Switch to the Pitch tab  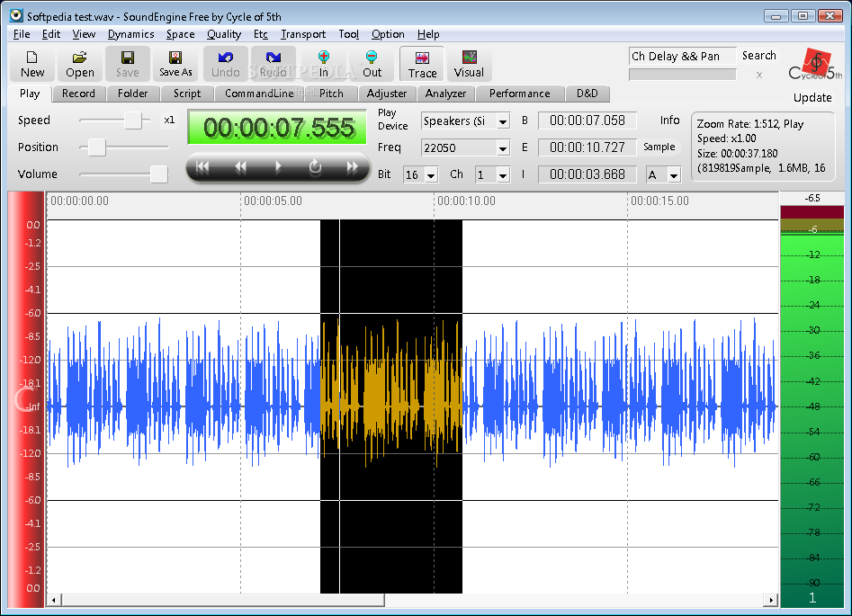point(331,94)
